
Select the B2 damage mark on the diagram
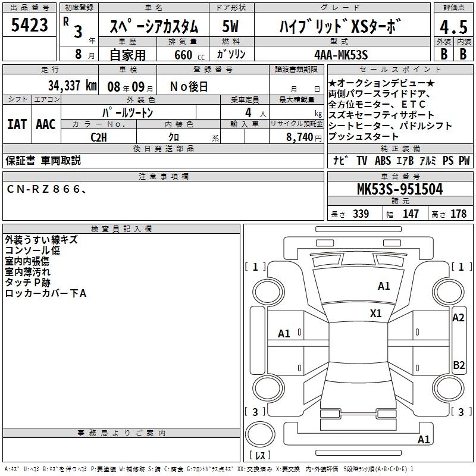459,365
